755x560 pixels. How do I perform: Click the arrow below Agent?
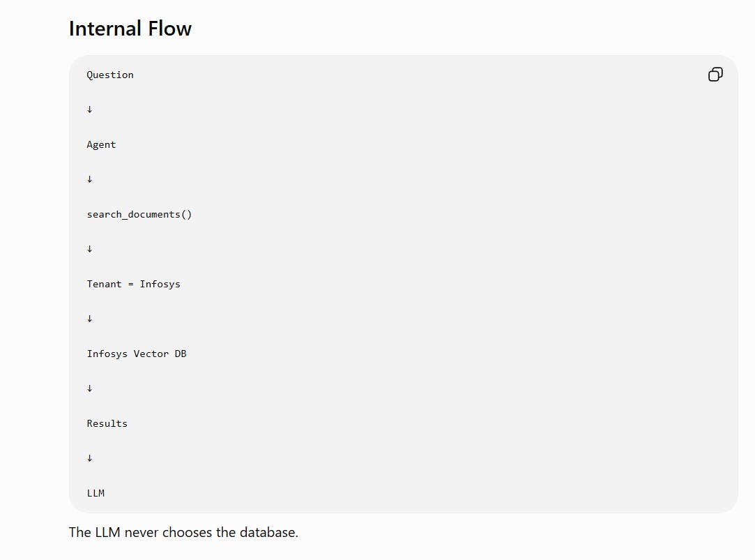(89, 179)
